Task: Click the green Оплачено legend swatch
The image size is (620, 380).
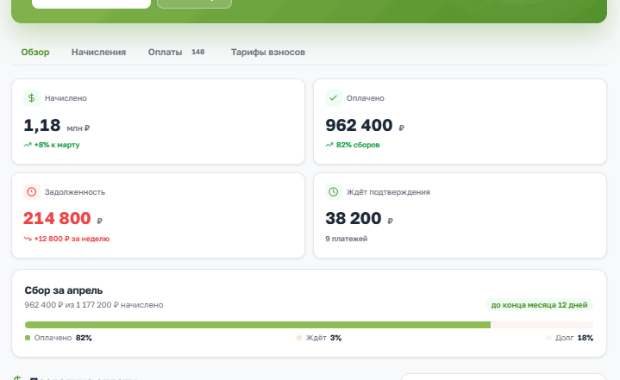Action: [x=27, y=338]
